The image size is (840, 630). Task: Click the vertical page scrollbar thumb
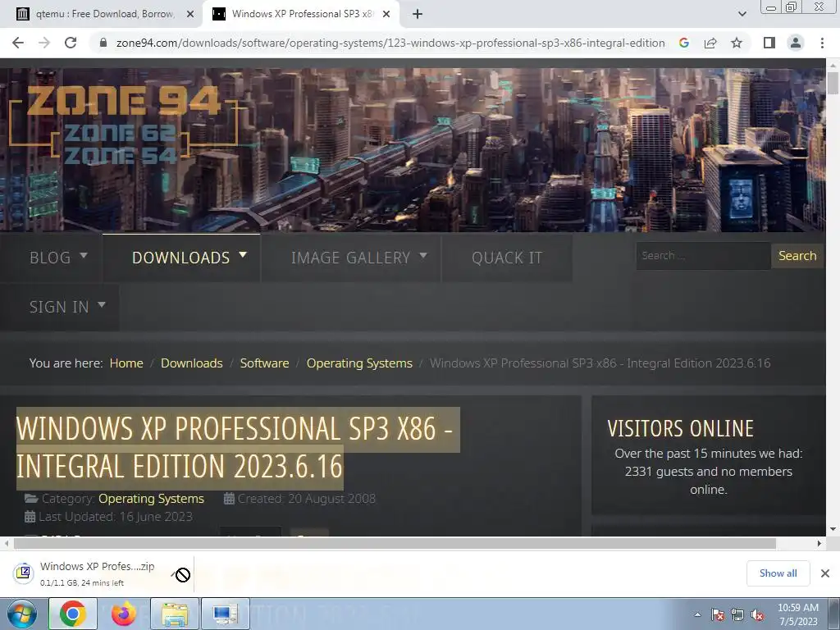coord(833,83)
